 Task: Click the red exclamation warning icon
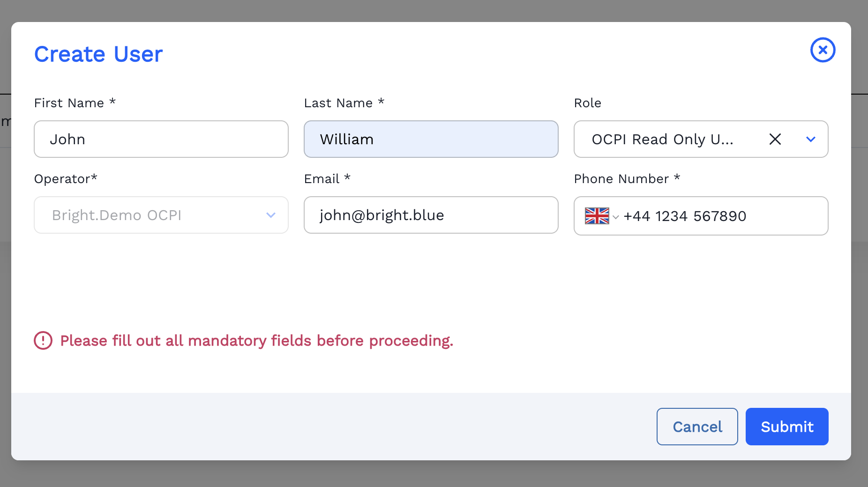pos(43,340)
